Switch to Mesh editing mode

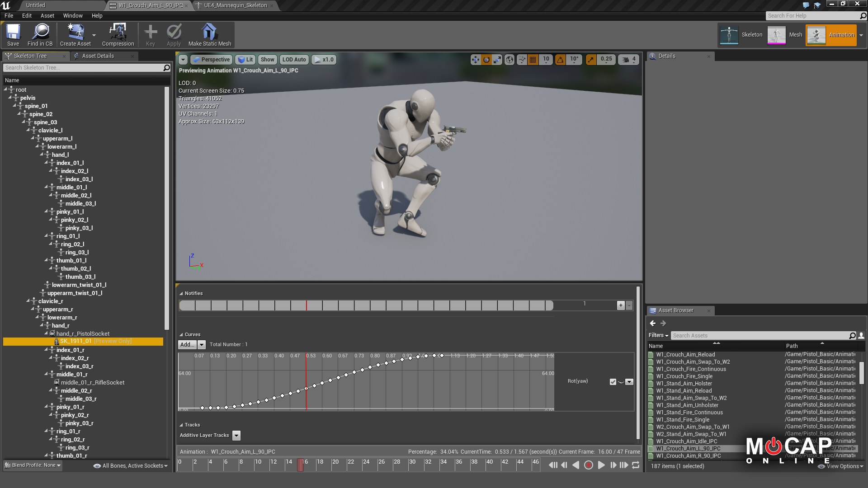pyautogui.click(x=786, y=35)
